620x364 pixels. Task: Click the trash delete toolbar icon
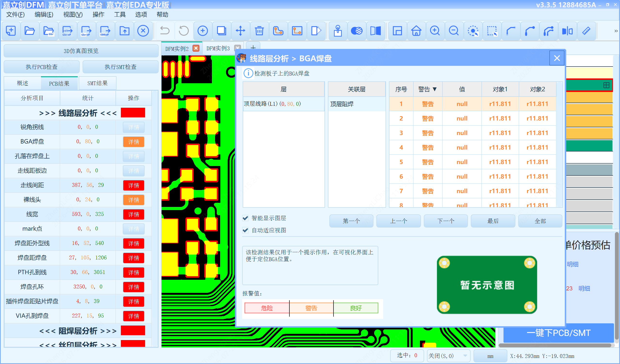coord(259,31)
